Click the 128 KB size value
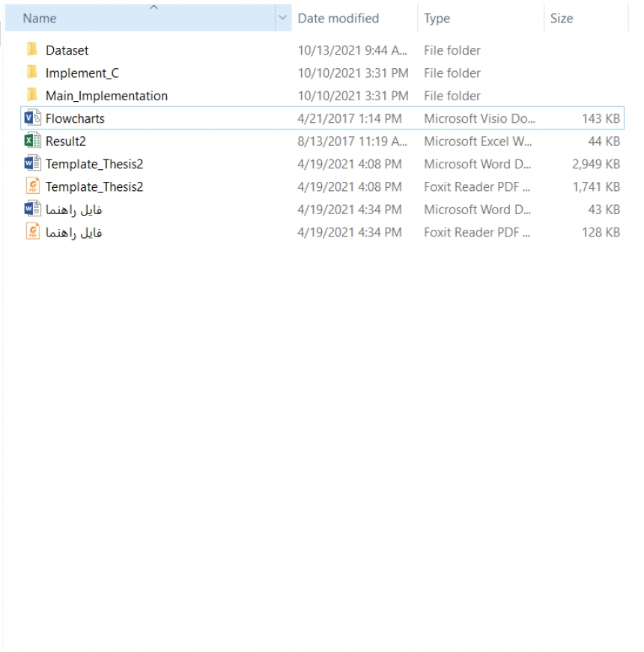The width and height of the screenshot is (644, 652). (x=601, y=232)
